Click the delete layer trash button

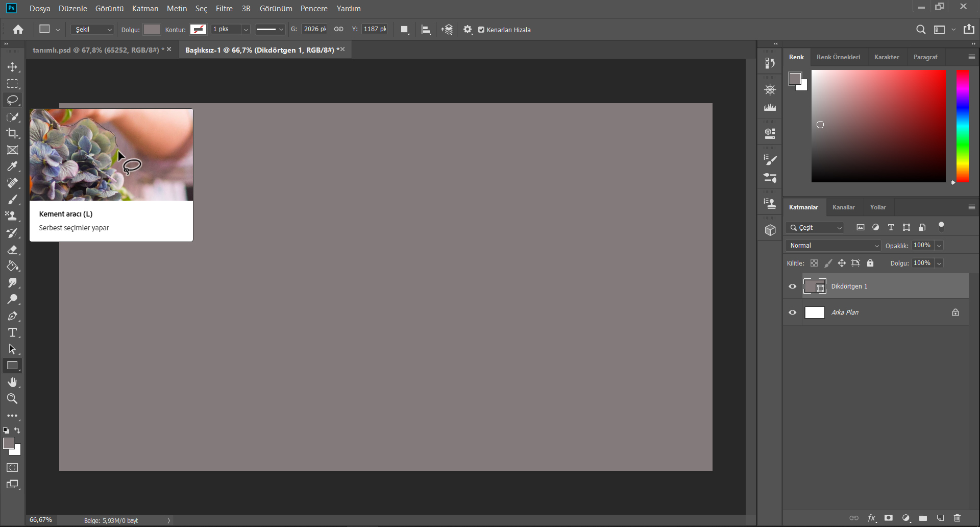tap(957, 518)
